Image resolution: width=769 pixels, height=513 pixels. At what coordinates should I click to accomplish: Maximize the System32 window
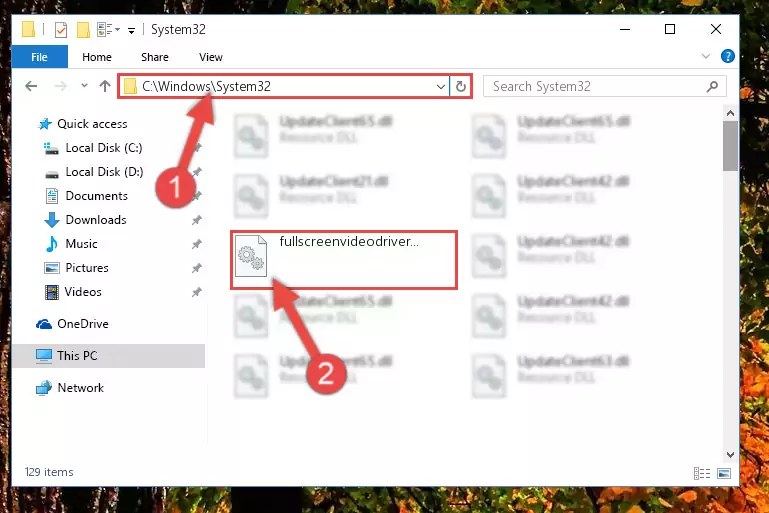click(669, 29)
